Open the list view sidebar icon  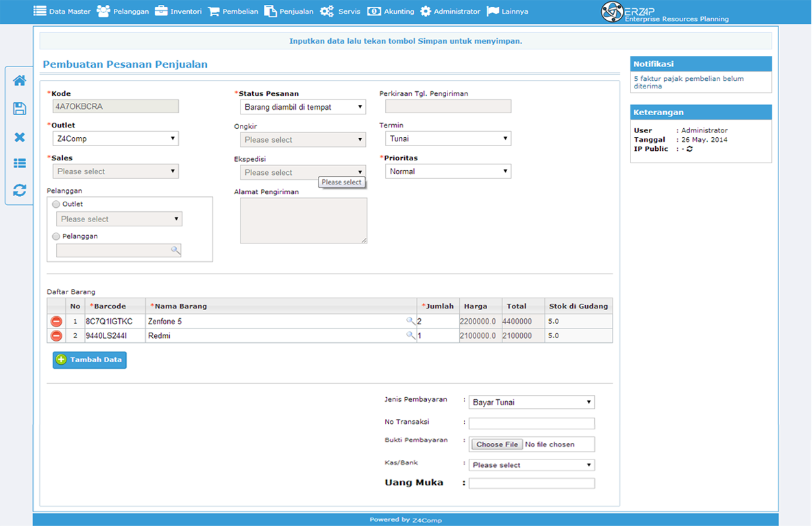[x=20, y=163]
